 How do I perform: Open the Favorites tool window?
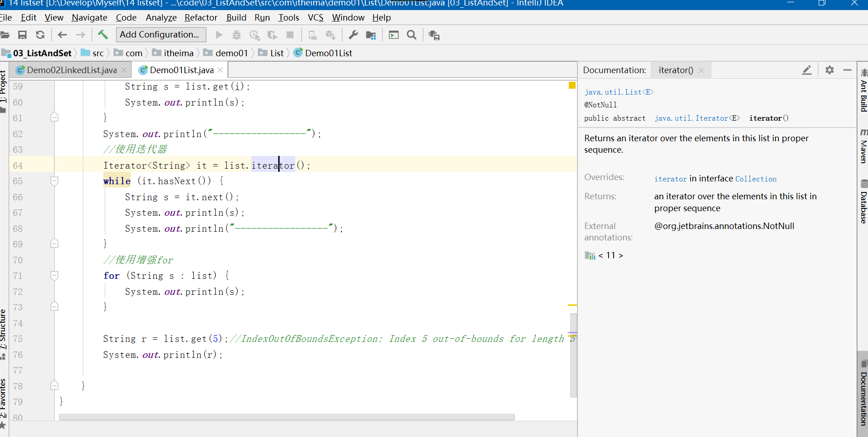coord(4,403)
